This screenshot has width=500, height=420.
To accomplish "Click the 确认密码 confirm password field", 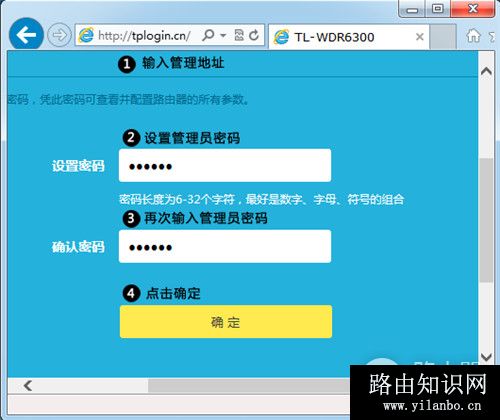I will (x=225, y=246).
